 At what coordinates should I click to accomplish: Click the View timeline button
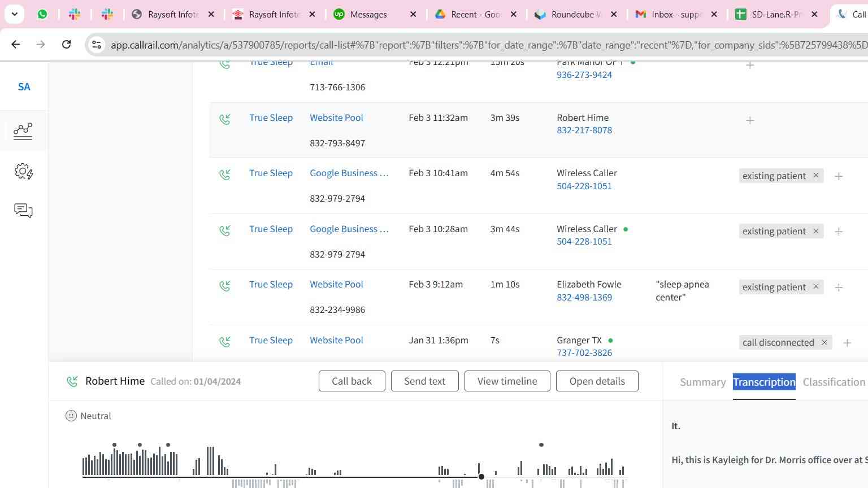(x=507, y=381)
